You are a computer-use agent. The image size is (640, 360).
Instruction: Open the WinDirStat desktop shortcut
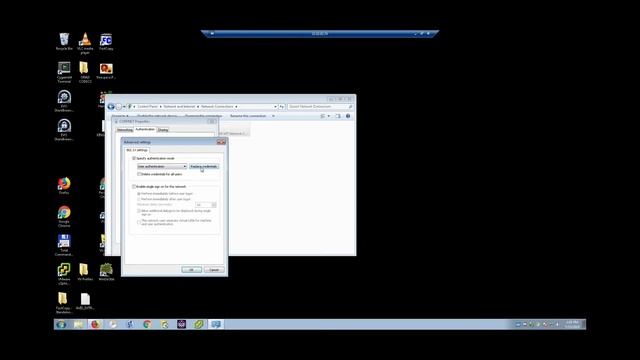(x=106, y=272)
